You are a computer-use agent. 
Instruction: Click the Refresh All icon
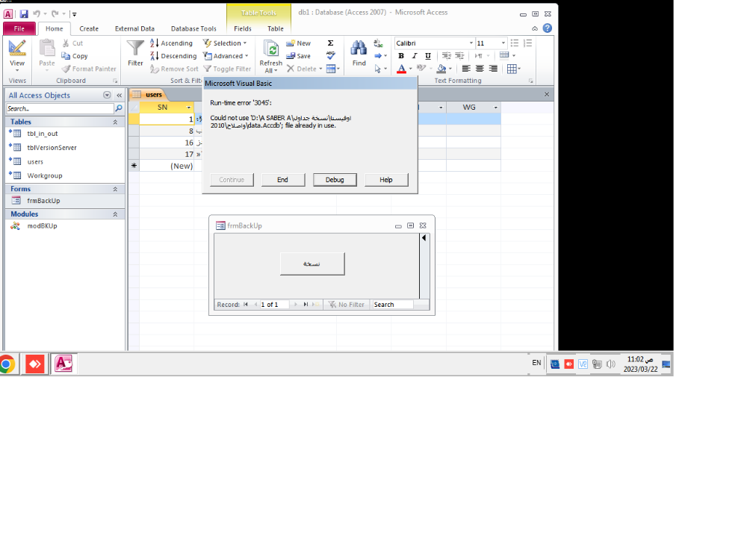coord(271,49)
